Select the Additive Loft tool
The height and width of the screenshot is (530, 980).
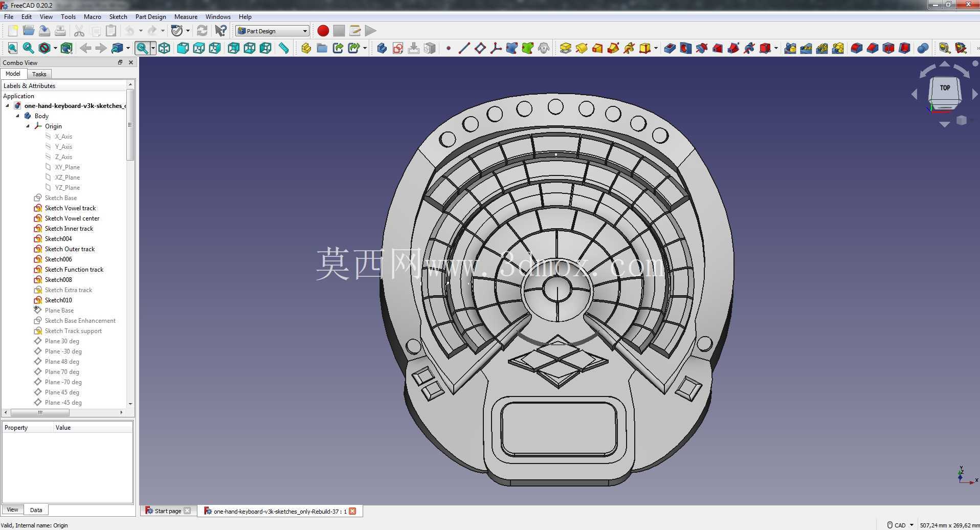pos(597,48)
